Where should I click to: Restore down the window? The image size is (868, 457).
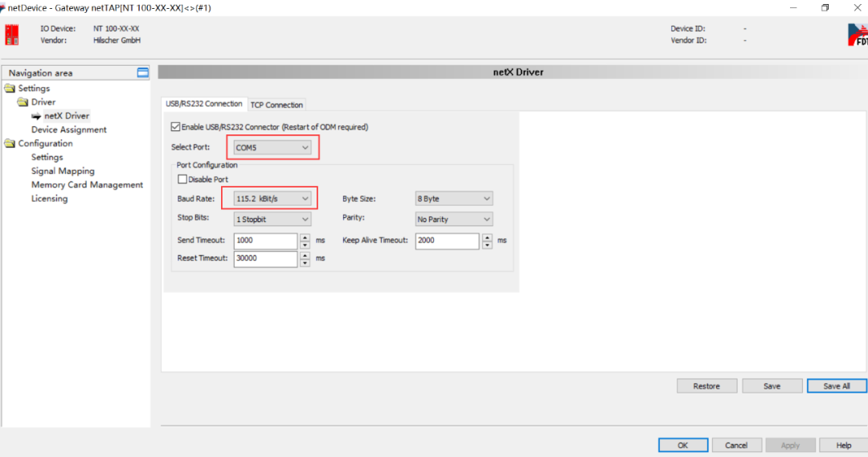pos(825,8)
